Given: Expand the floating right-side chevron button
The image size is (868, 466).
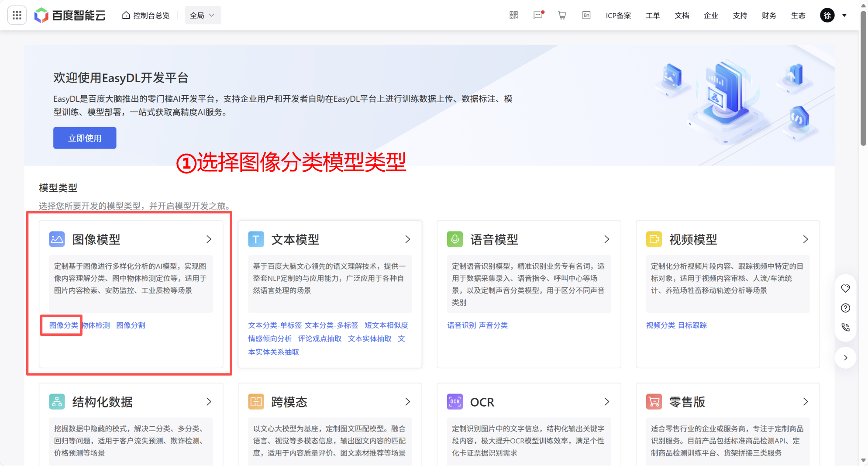Looking at the screenshot, I should pyautogui.click(x=846, y=358).
